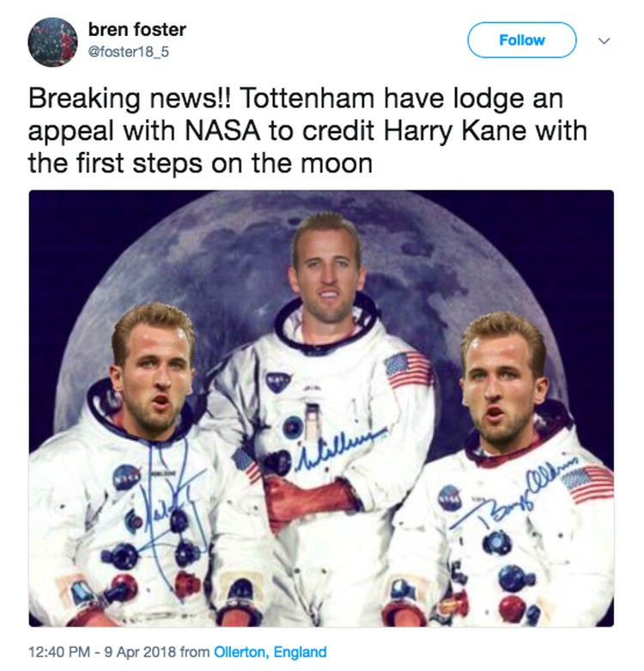Open bren foster's round profile avatar
This screenshot has height=671, width=644.
coord(52,42)
